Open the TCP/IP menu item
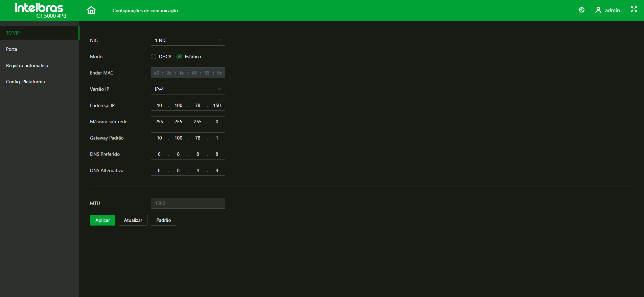The height and width of the screenshot is (297, 644). click(13, 33)
